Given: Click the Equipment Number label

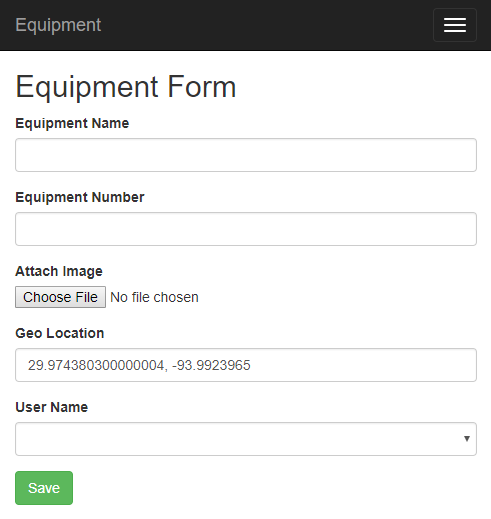Looking at the screenshot, I should 80,197.
